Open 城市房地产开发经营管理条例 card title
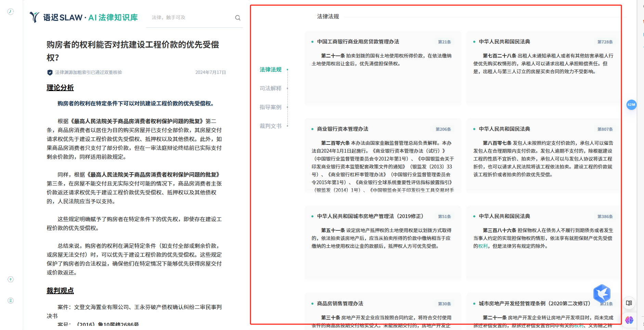 tap(535, 304)
